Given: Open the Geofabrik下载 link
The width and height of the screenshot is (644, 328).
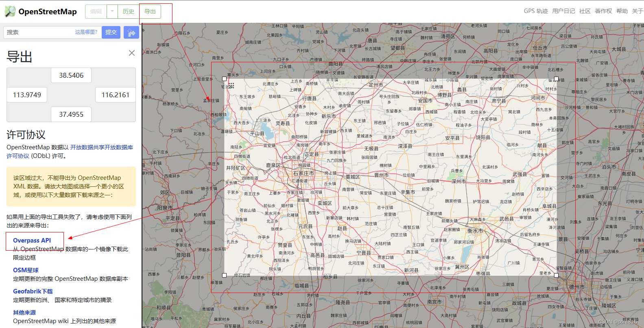Looking at the screenshot, I should (33, 291).
